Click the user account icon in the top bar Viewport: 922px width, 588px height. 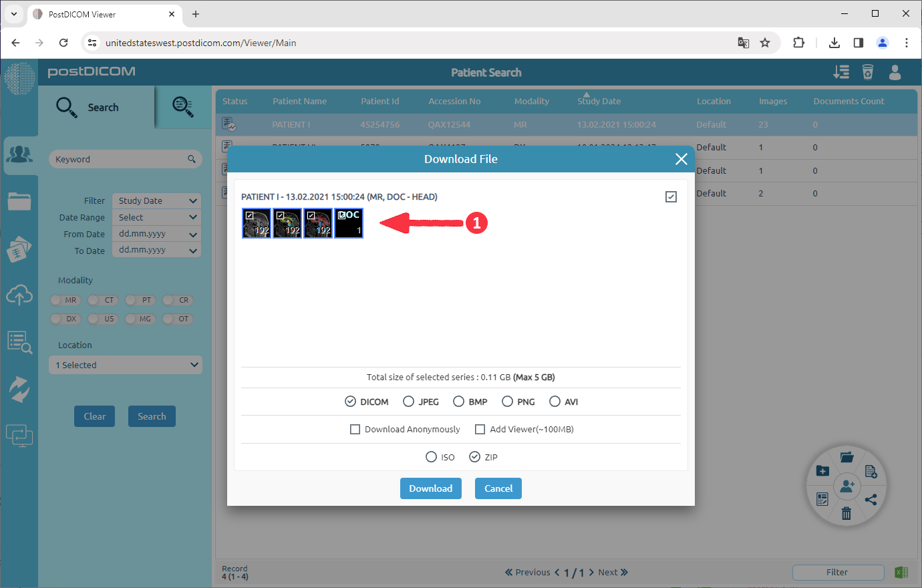click(895, 73)
